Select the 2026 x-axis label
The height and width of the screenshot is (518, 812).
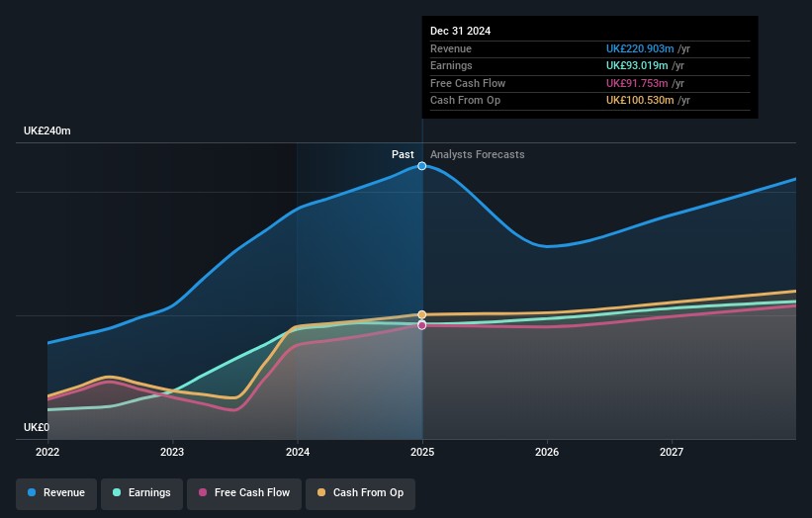click(547, 453)
